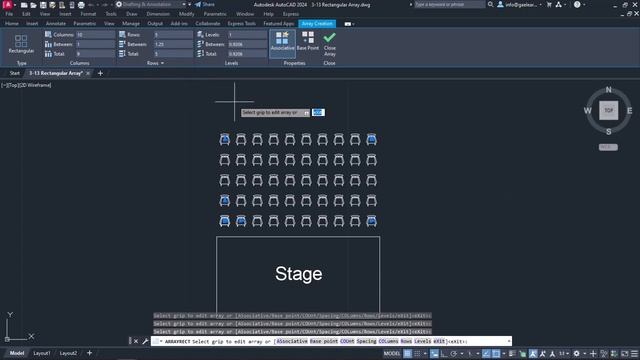Switch to the Model layout tab
This screenshot has height=360, width=640.
pos(17,353)
